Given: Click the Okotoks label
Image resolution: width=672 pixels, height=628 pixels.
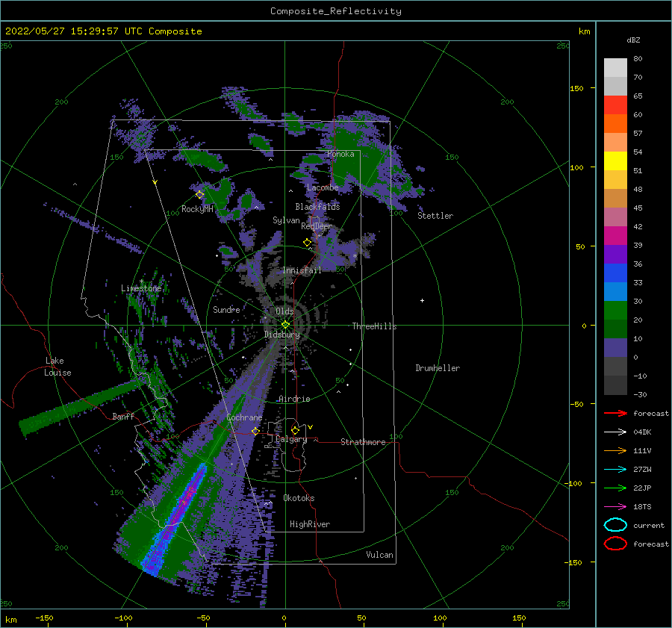Looking at the screenshot, I should [x=299, y=498].
